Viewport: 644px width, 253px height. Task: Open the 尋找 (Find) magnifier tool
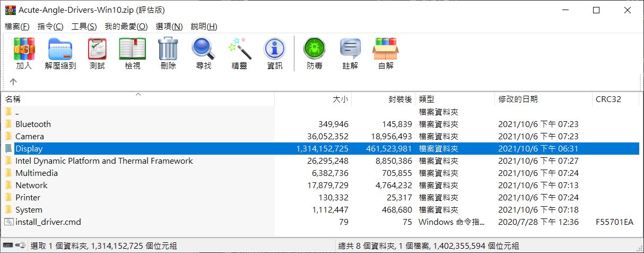(203, 53)
